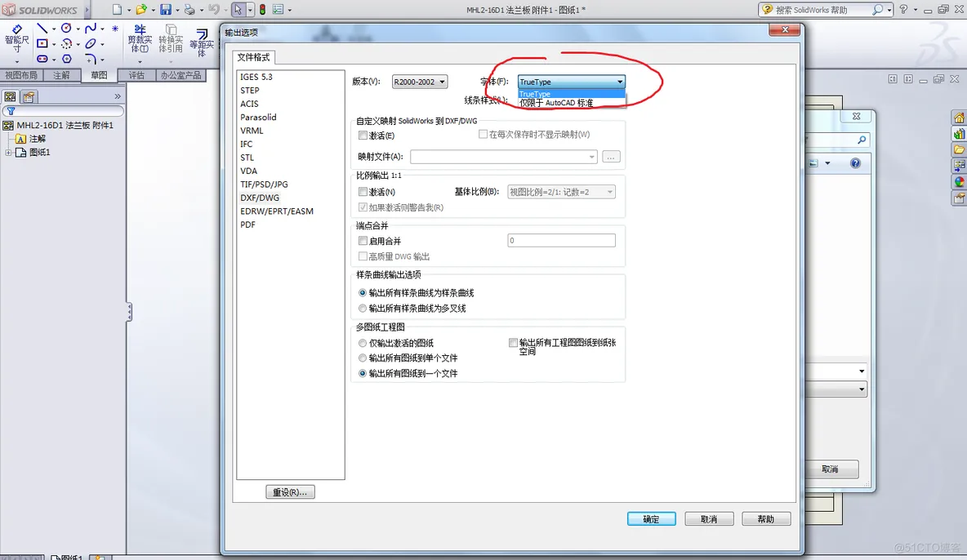967x560 pixels.
Task: Check 输出所有工程图图纸到纸张空间 checkbox
Action: coord(512,342)
